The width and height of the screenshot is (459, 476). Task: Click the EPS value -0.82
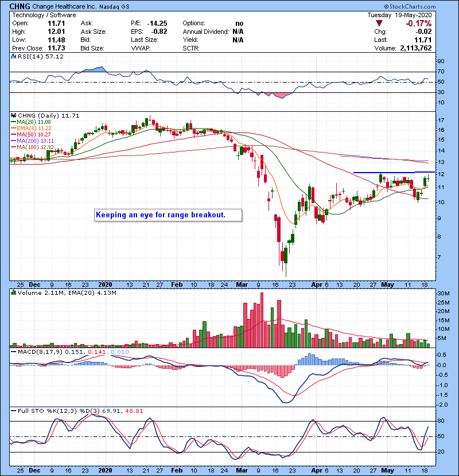click(x=159, y=32)
